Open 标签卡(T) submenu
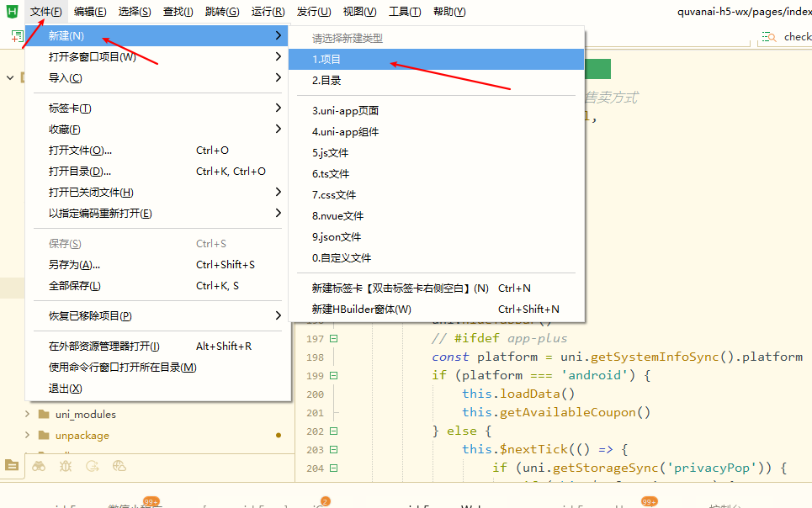This screenshot has width=812, height=508. [158, 108]
